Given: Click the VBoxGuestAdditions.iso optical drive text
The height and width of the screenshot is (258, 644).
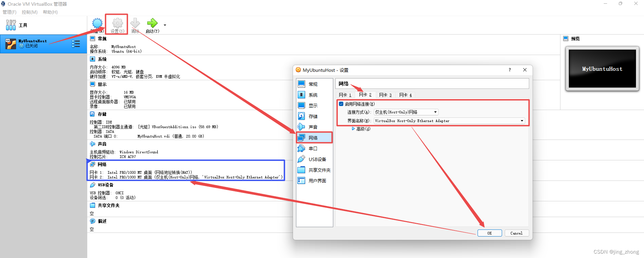Looking at the screenshot, I should (178, 127).
